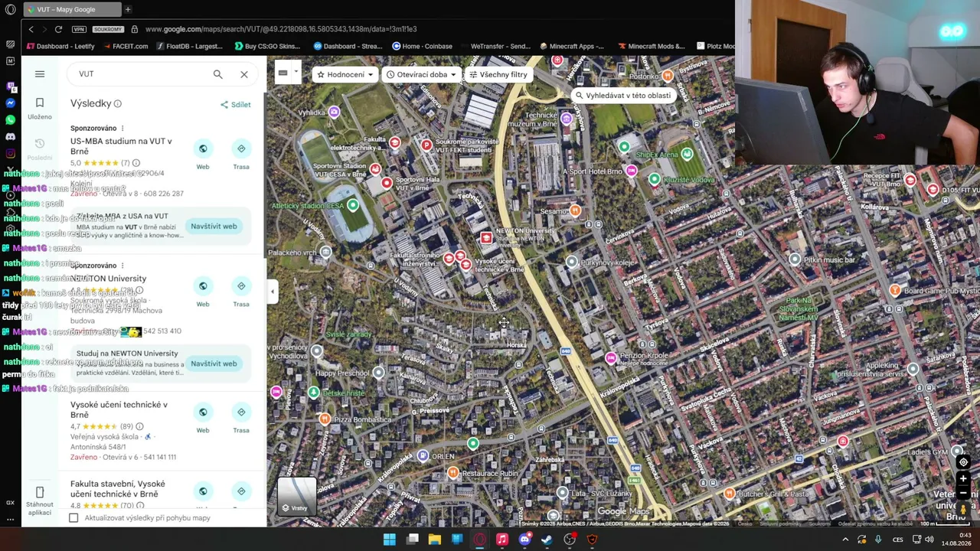Click the VPN badge in address bar

coord(79,29)
